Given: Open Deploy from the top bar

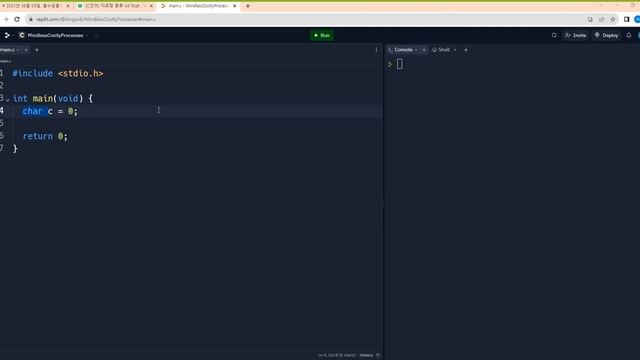Looking at the screenshot, I should click(607, 36).
